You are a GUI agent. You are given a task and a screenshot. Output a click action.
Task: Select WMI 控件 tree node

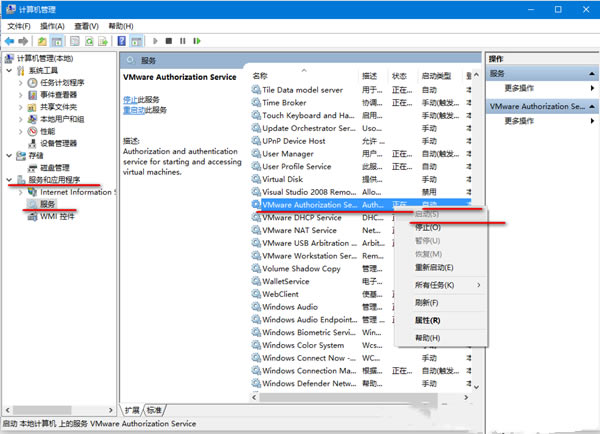click(56, 215)
